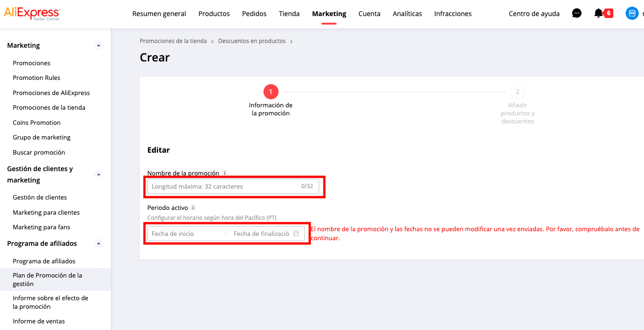Open Informe sobre el efecto de la promoción

point(51,302)
